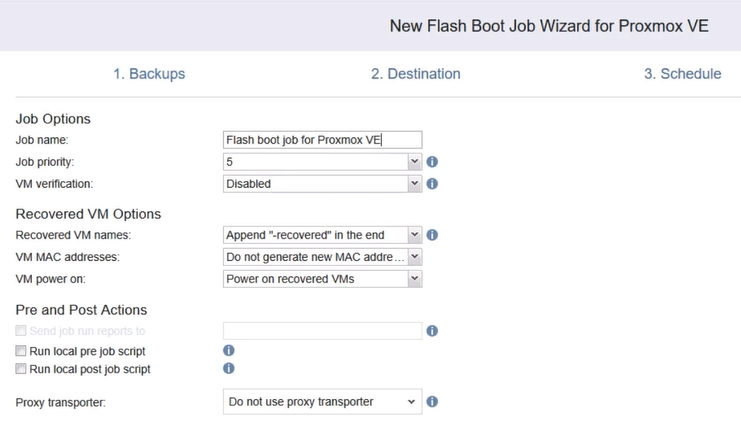Open the Recovered VM names dropdown
Image resolution: width=741 pixels, height=447 pixels.
click(322, 235)
